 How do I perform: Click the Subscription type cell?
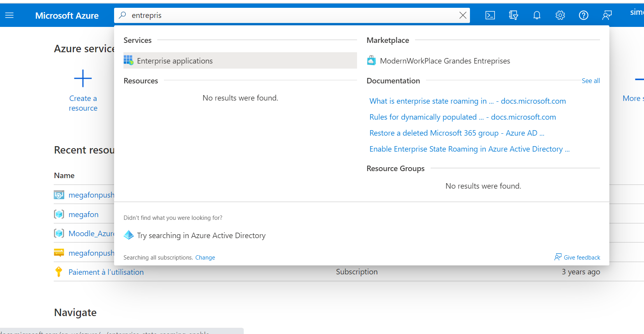[357, 272]
